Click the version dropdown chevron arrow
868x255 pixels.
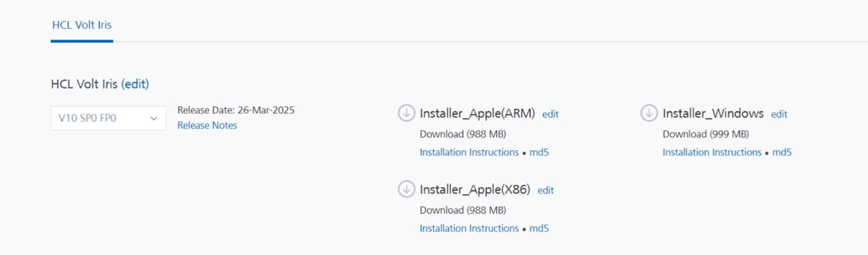coord(154,118)
